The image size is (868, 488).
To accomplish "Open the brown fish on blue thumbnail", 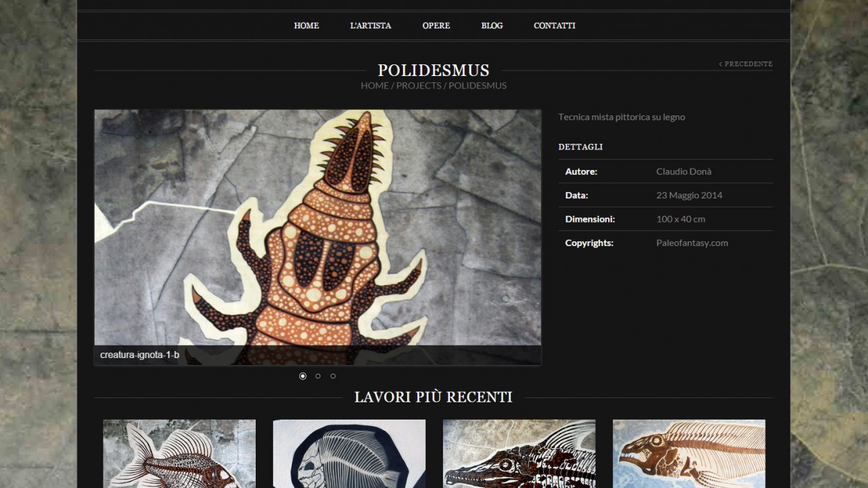I will click(x=689, y=453).
